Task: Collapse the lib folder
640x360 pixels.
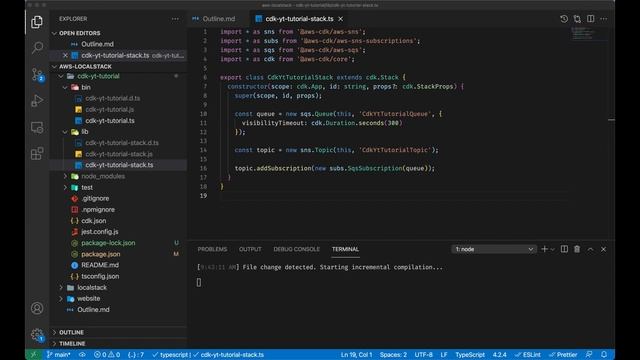Action: pos(84,132)
